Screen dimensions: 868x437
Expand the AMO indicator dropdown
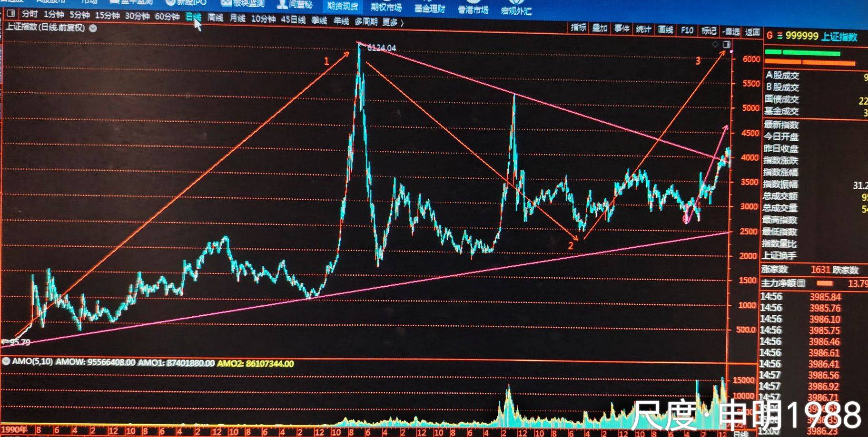[6, 361]
